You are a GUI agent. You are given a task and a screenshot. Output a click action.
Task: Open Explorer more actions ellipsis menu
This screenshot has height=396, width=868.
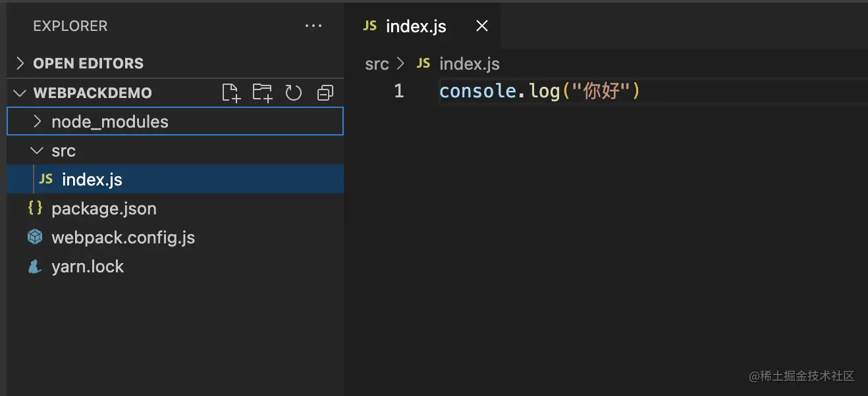pos(313,26)
